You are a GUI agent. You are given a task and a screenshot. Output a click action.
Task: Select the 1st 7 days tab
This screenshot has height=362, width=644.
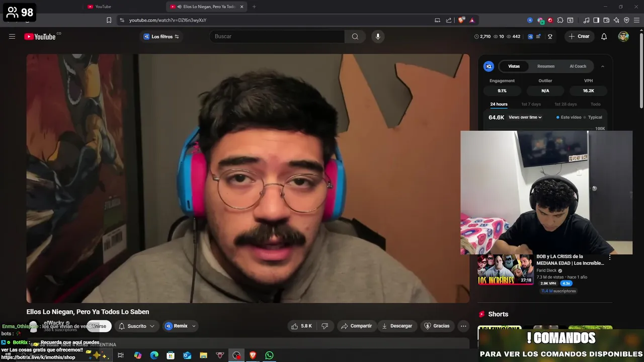(531, 104)
